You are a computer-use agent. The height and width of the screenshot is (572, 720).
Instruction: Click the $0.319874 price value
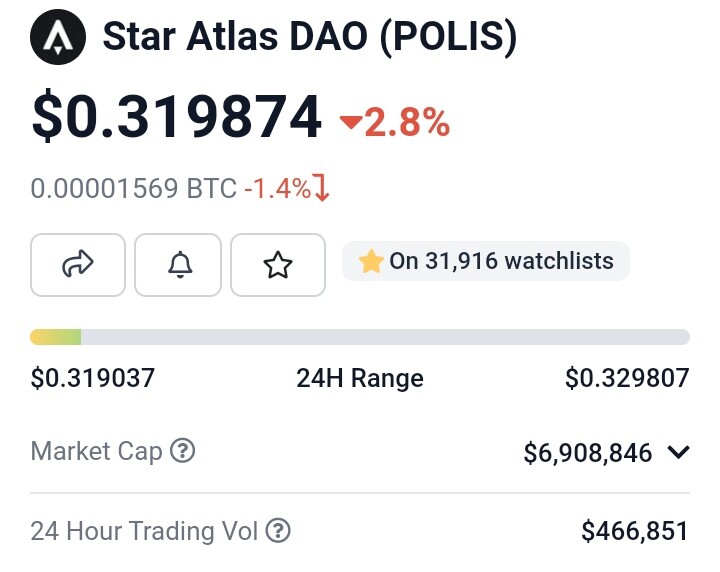pyautogui.click(x=177, y=116)
